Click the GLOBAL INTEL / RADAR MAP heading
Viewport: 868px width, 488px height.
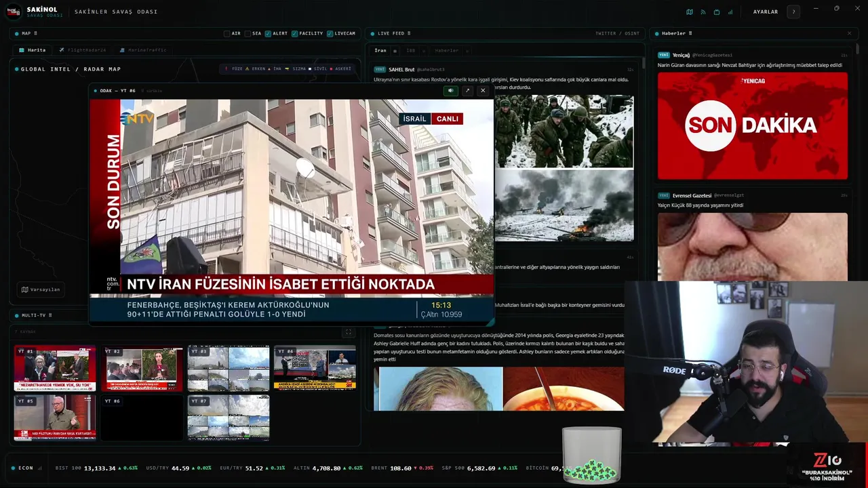coord(71,69)
